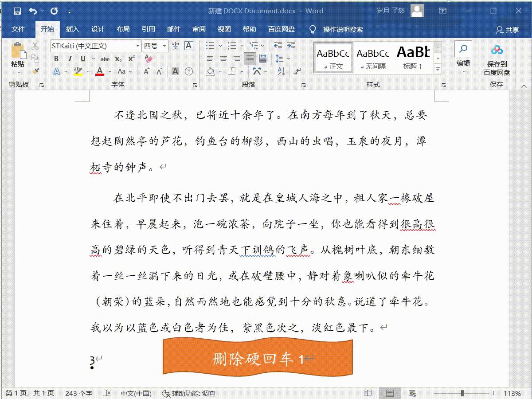Apply strikethrough to text
The width and height of the screenshot is (532, 399).
click(105, 59)
